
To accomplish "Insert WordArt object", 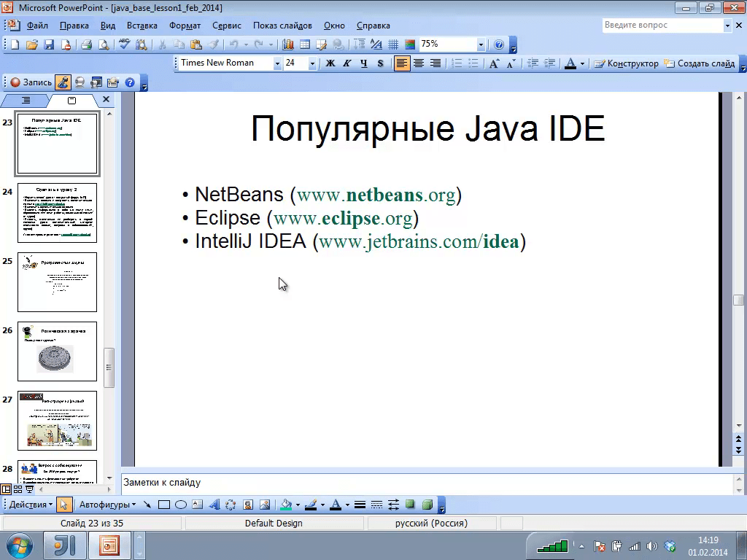I will [x=214, y=505].
